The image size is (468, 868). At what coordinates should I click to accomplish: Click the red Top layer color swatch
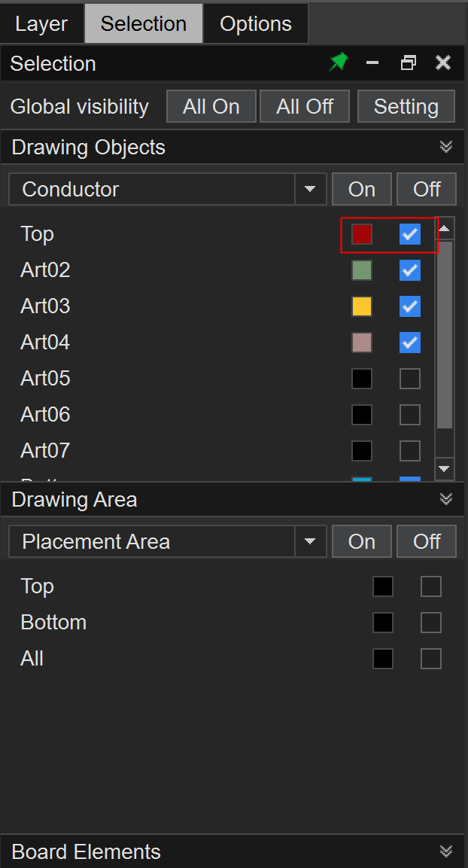(362, 234)
